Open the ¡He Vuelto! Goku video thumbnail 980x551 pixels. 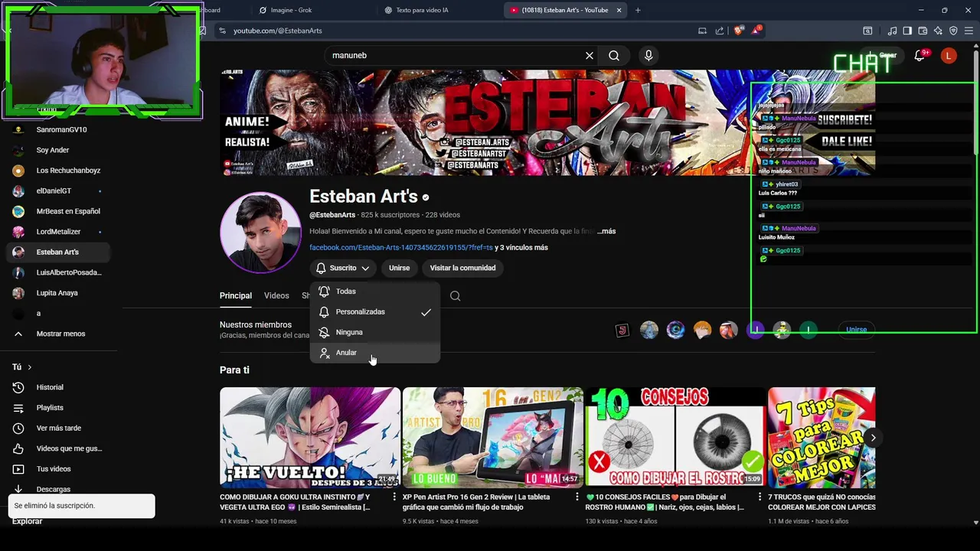pyautogui.click(x=310, y=437)
